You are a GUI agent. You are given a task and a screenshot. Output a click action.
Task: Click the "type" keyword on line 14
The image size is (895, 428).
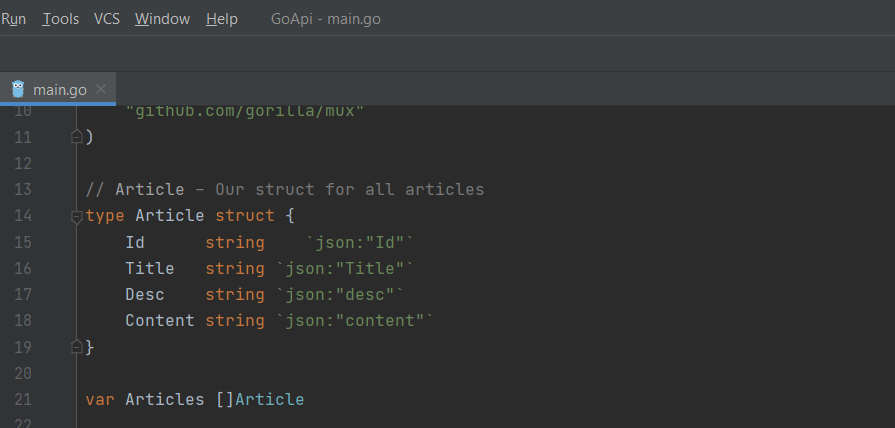click(x=105, y=216)
